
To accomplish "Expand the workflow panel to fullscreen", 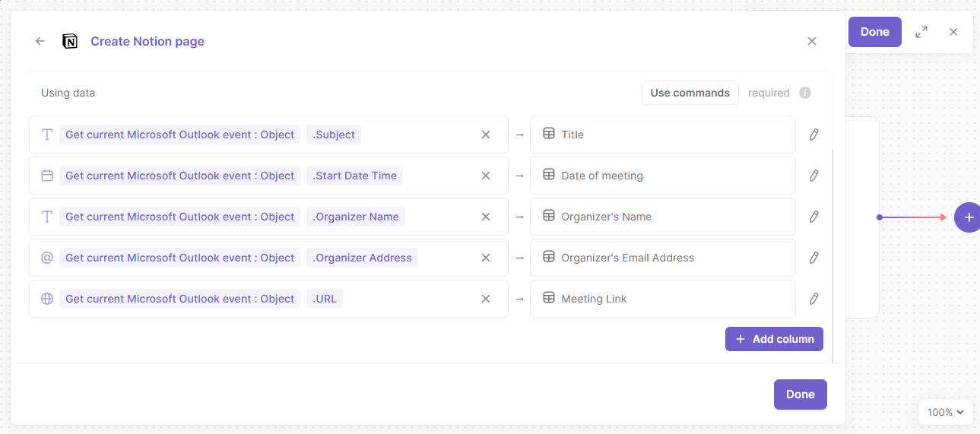I will [x=921, y=32].
